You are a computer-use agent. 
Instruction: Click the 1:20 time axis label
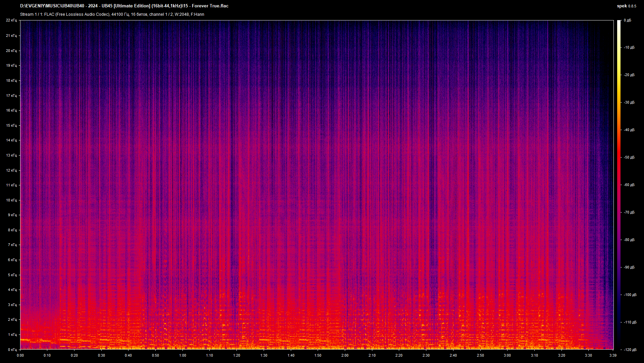[237, 355]
